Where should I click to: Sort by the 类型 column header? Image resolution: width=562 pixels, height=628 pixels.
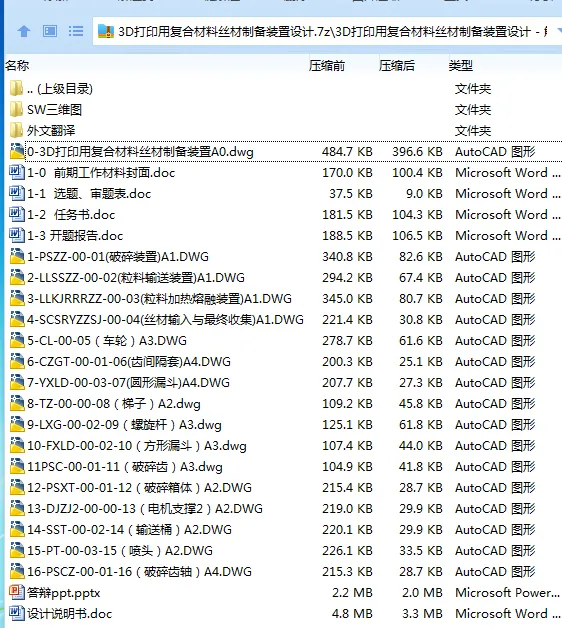[461, 65]
